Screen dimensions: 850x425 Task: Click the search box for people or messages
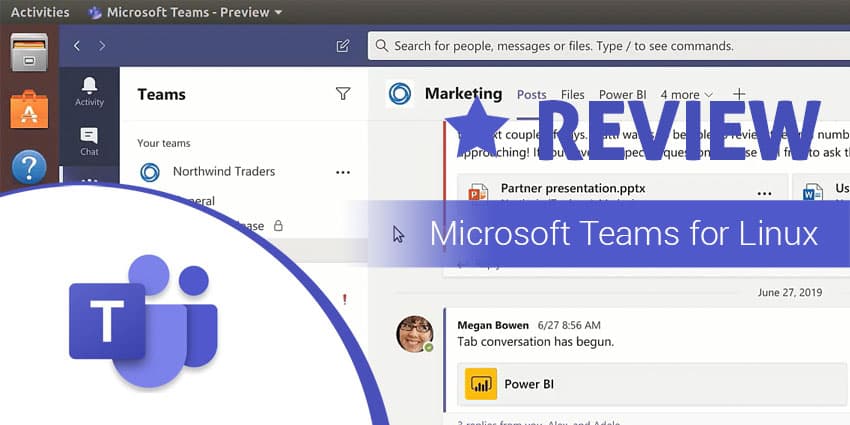(609, 46)
